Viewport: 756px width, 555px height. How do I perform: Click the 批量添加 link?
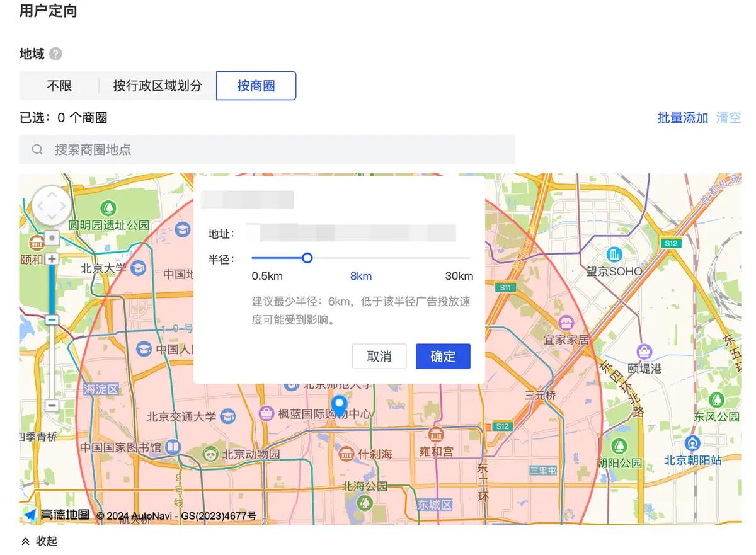[683, 118]
